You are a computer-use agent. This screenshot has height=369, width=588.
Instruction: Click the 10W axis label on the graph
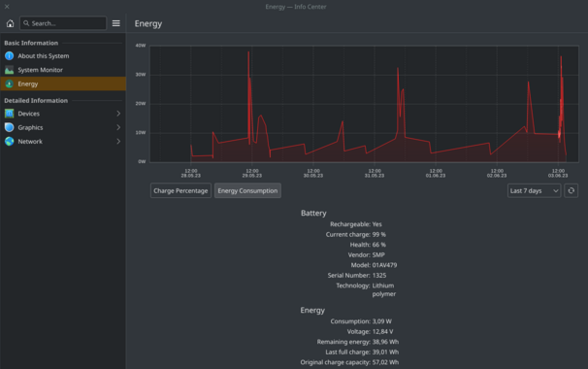pyautogui.click(x=141, y=132)
